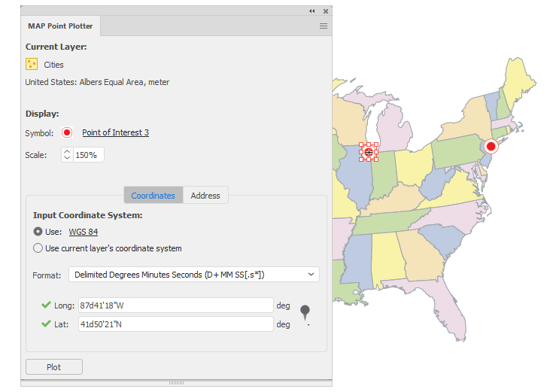Click the Cities point layer icon
544x392 pixels.
point(32,64)
